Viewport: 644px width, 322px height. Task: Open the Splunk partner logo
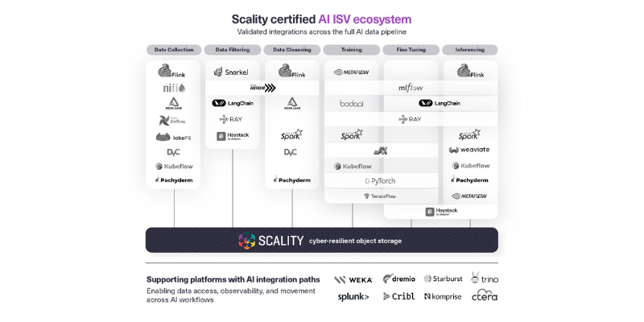pos(353,296)
